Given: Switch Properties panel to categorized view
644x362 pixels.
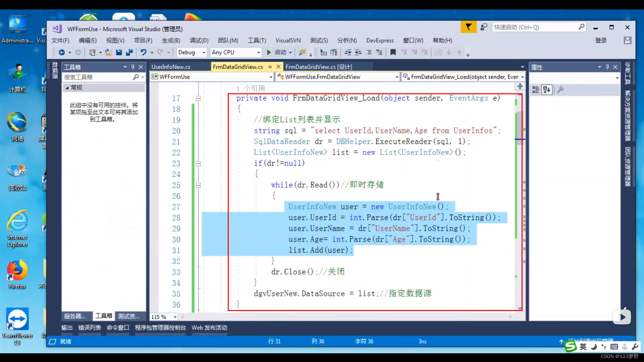Looking at the screenshot, I should pos(536,89).
